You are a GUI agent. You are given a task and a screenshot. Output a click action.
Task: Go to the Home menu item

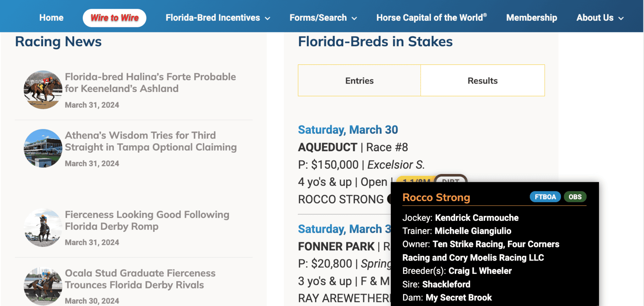coord(52,18)
